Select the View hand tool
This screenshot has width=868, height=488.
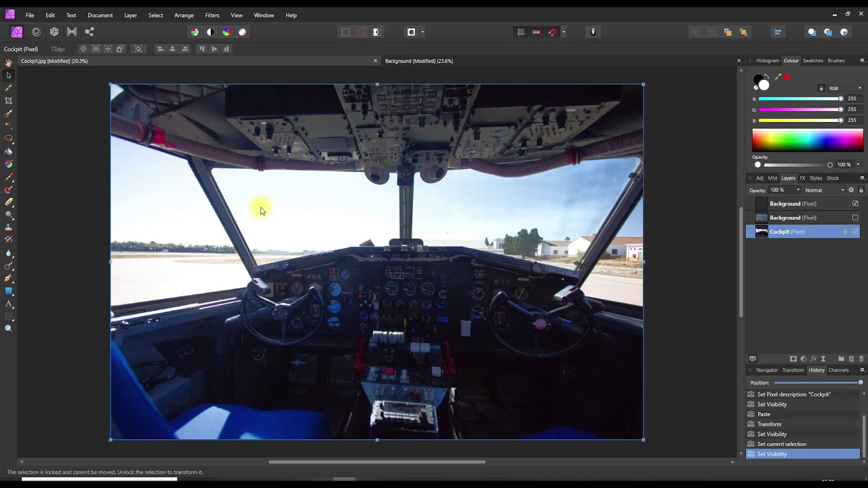(x=9, y=62)
